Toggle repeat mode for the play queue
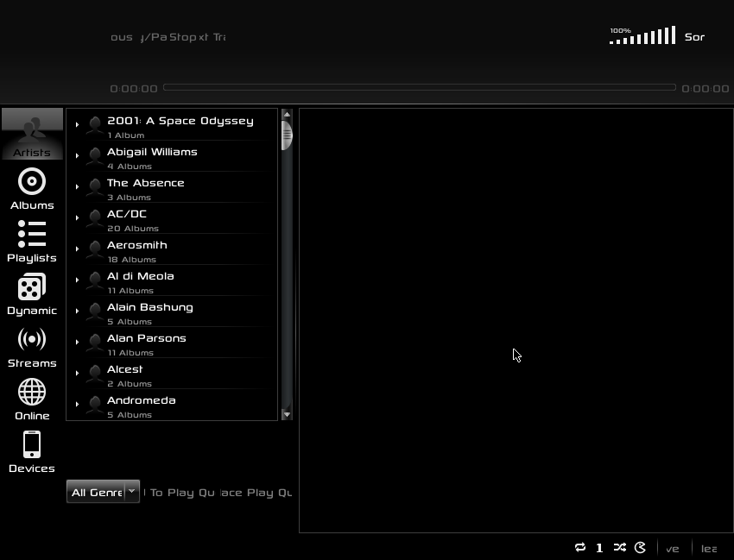This screenshot has width=734, height=560. pos(579,547)
